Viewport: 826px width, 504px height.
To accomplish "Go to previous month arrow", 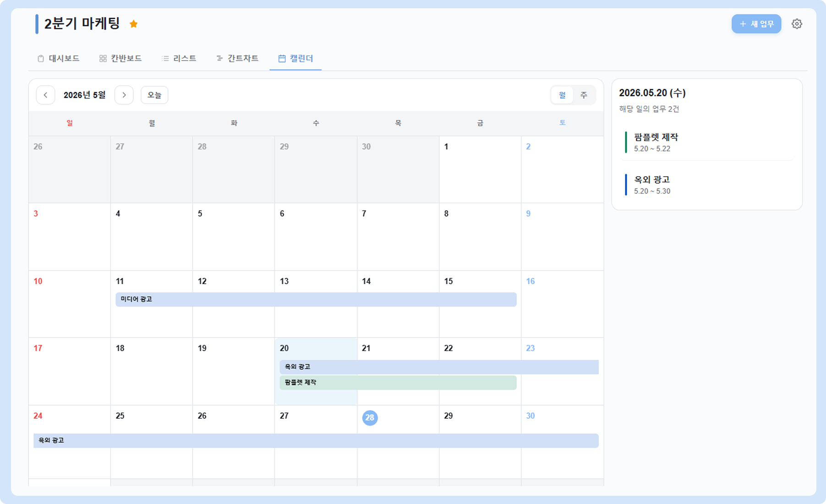I will pyautogui.click(x=45, y=95).
